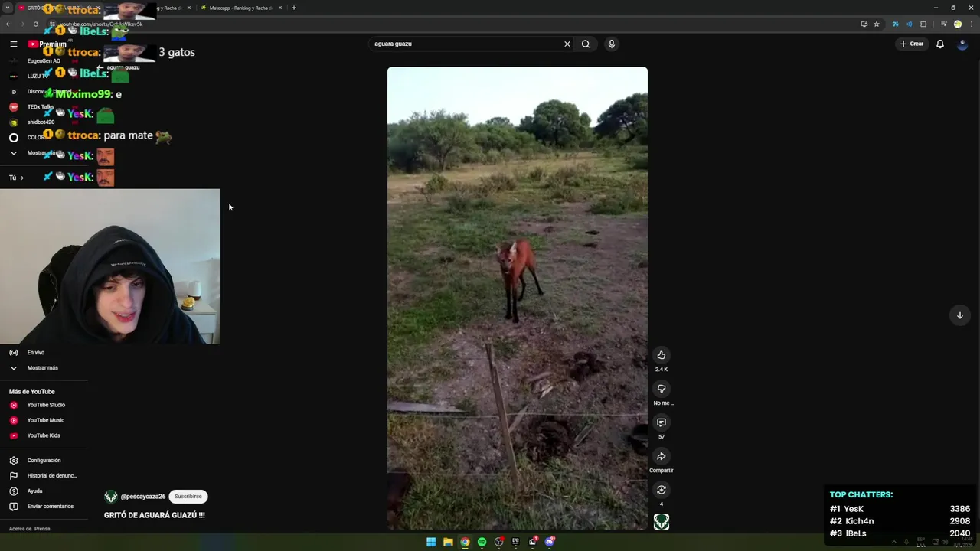Open Discord from the taskbar
This screenshot has width=980, height=551.
[x=549, y=542]
